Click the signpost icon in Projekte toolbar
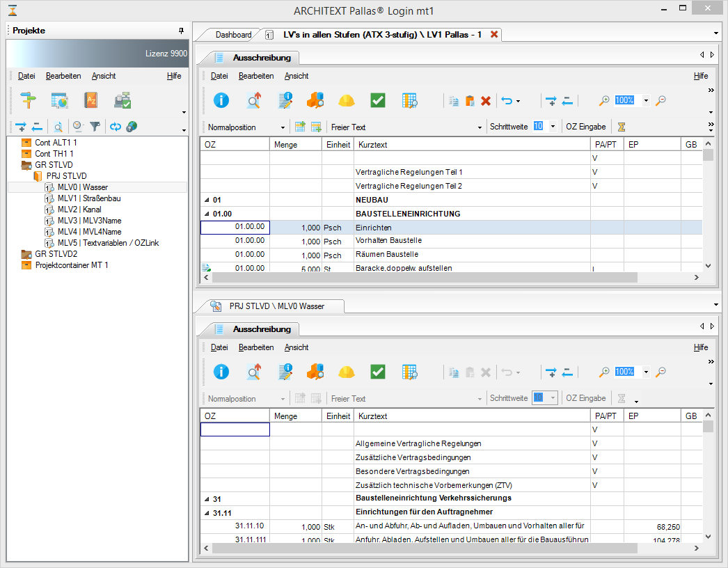The height and width of the screenshot is (568, 728). point(28,100)
